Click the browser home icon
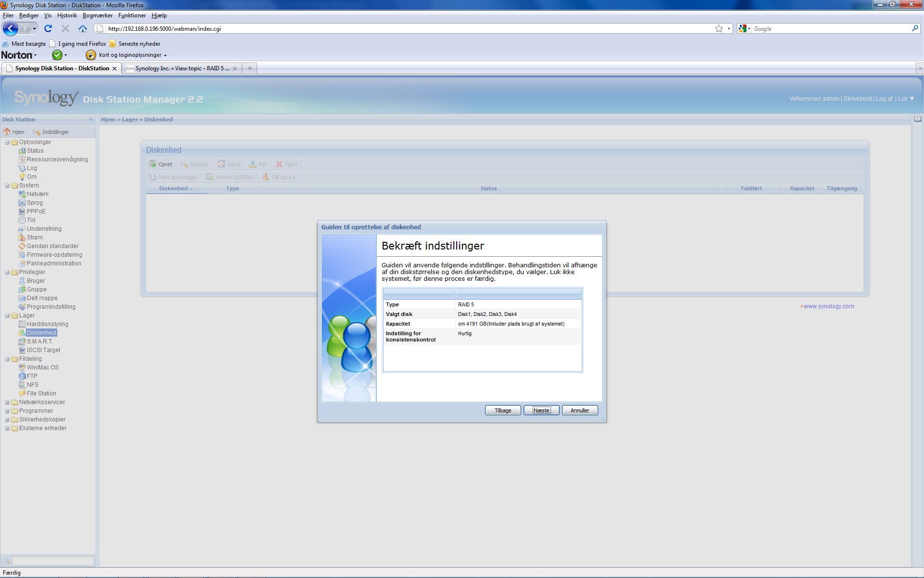This screenshot has height=578, width=924. [82, 29]
